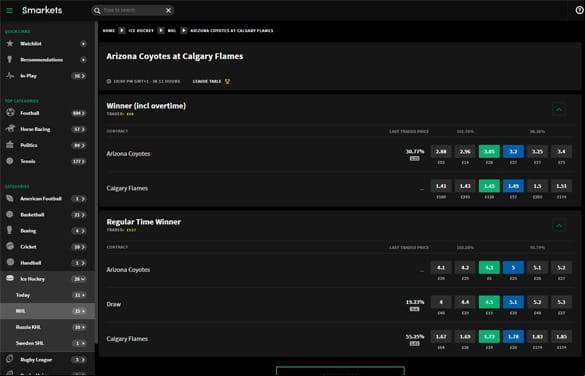This screenshot has height=376, width=585.
Task: Open the hamburger menu next to Smarkets
Action: 10,10
